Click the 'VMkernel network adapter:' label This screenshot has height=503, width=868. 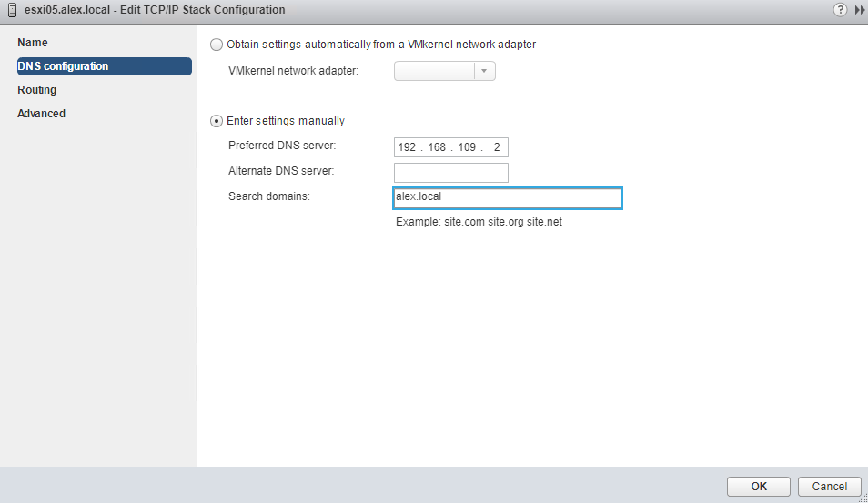(293, 71)
